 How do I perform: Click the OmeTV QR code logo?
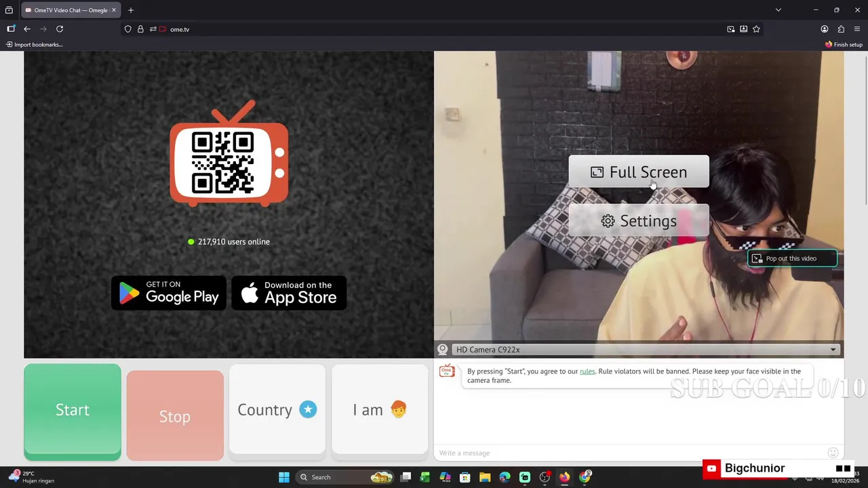coord(229,155)
